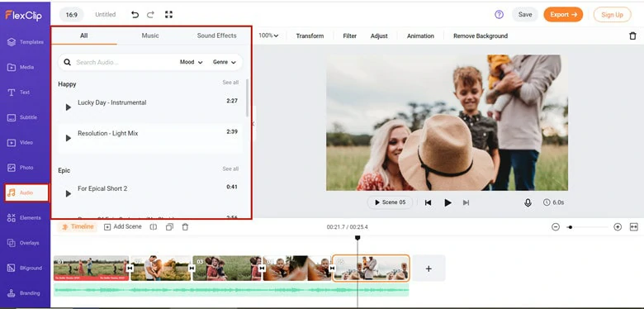Open the 100% zoom dropdown
Viewport: 644px width, 309px height.
click(x=268, y=36)
